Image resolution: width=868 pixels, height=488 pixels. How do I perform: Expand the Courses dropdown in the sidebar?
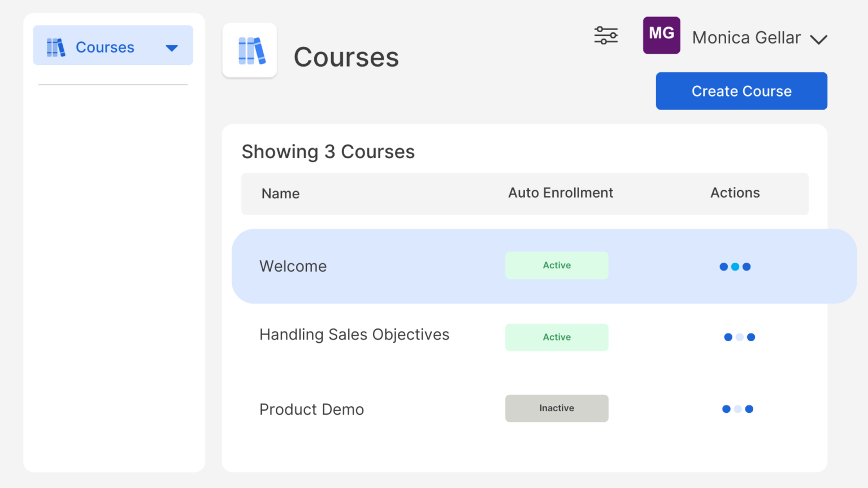172,49
